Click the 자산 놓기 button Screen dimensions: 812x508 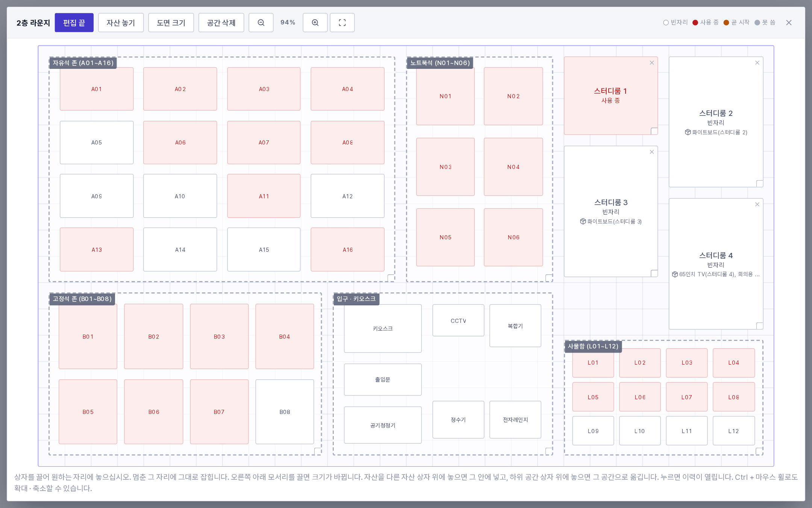click(x=121, y=23)
